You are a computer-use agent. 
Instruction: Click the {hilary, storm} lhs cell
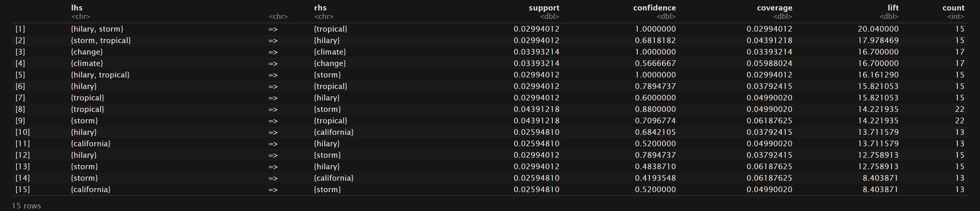click(x=97, y=29)
